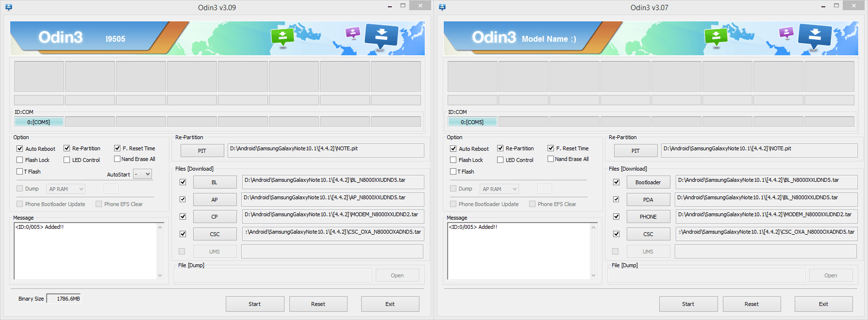The image size is (868, 320).
Task: Uncheck the PDA file checkbox in v3.07
Action: (x=617, y=199)
